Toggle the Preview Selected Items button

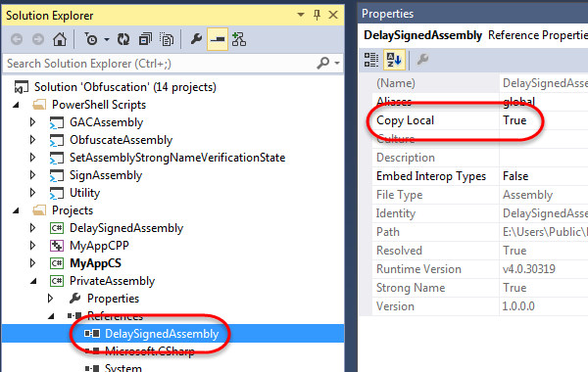218,39
